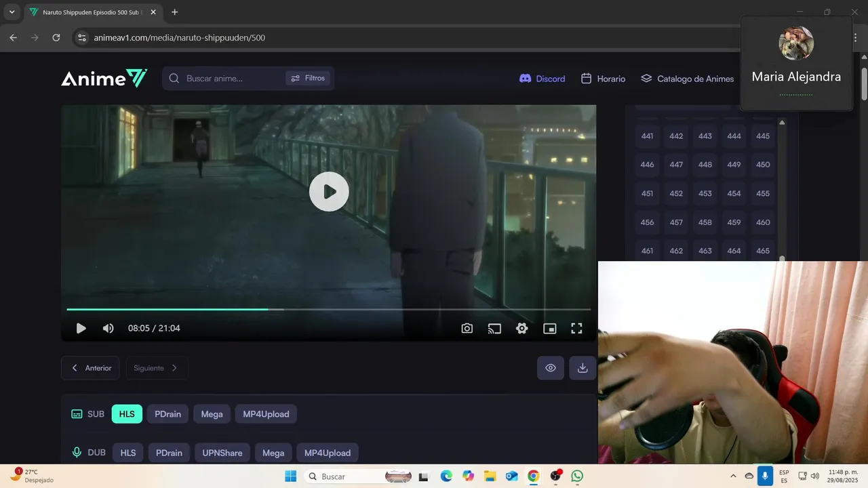This screenshot has height=488, width=868.
Task: Select SUB MP4Upload server
Action: point(266,414)
